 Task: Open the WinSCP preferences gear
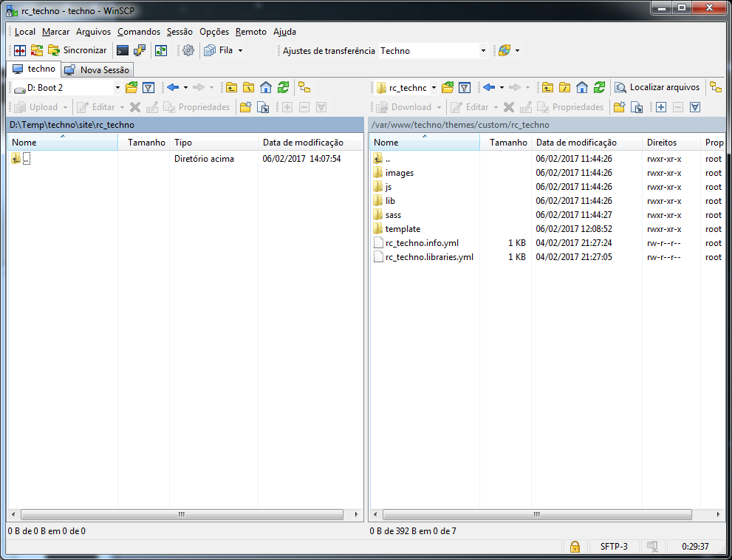click(188, 50)
